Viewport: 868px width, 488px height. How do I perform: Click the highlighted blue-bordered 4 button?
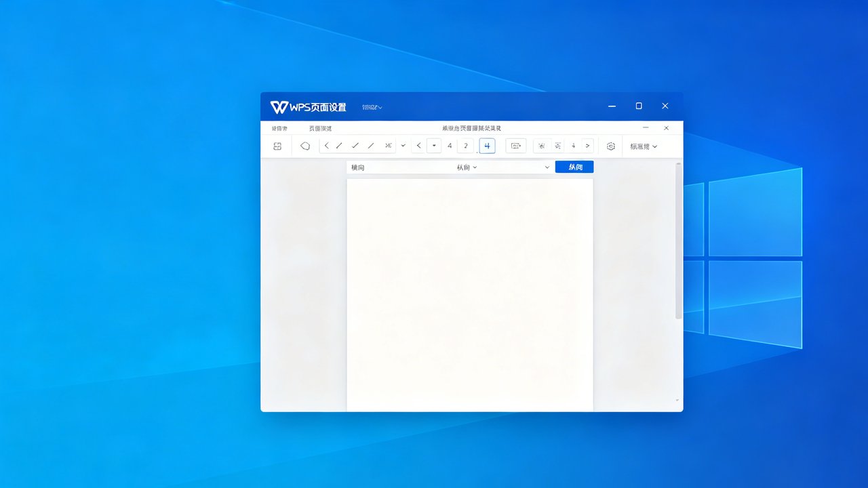coord(487,146)
